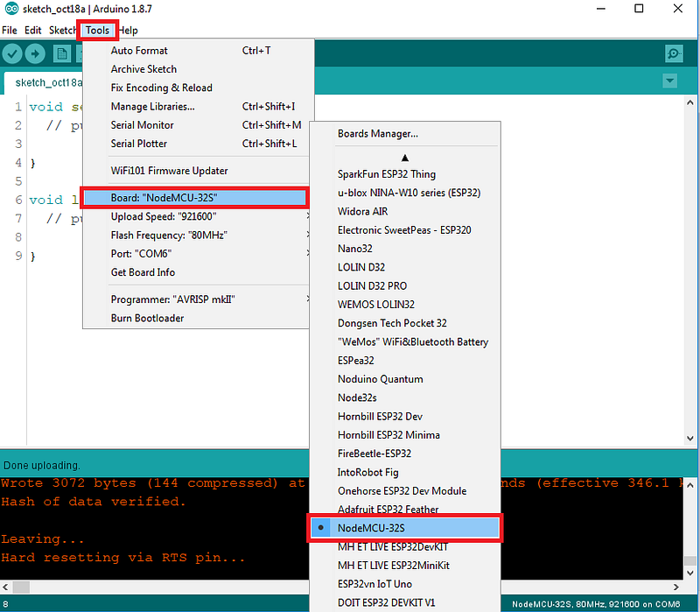Click editor scrollbar down arrow
The height and width of the screenshot is (612, 700).
click(689, 439)
